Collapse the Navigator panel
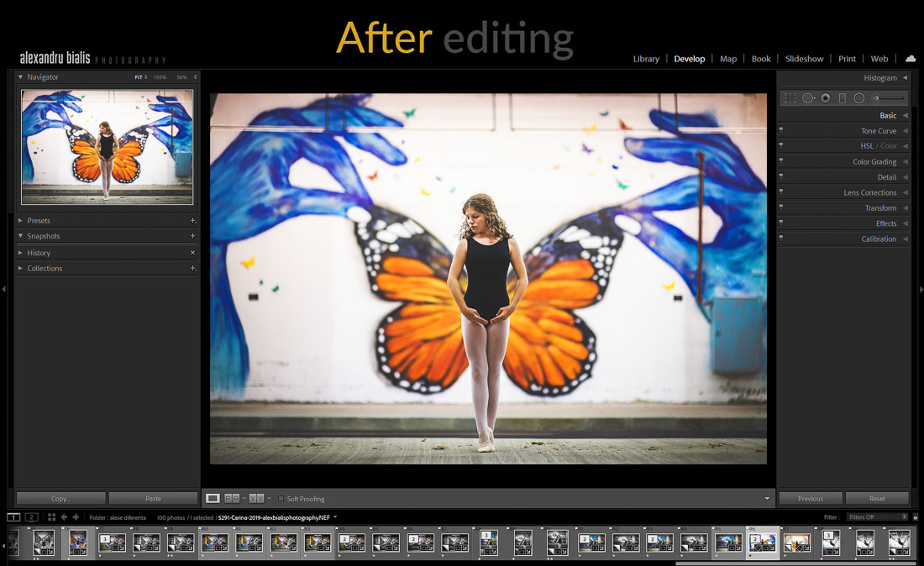Screen dimensions: 924x566 pos(21,76)
